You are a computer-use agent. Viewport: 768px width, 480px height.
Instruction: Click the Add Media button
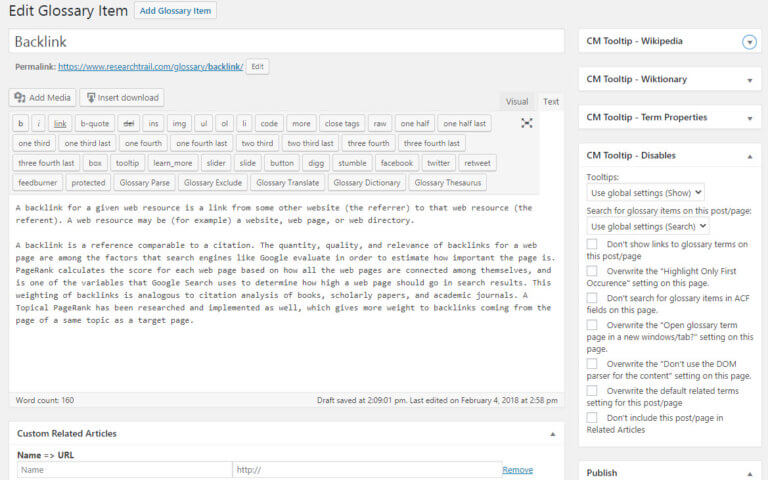(42, 97)
